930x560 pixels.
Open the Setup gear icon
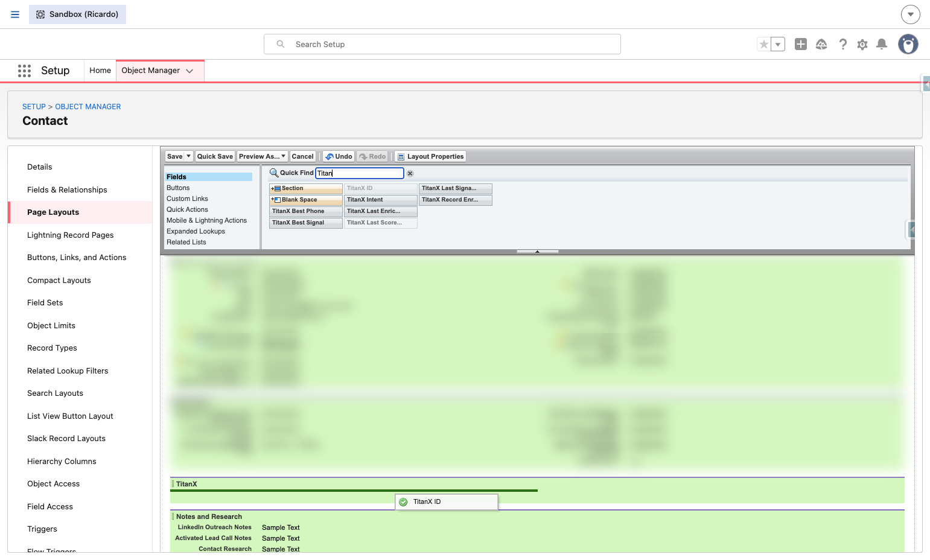[862, 44]
